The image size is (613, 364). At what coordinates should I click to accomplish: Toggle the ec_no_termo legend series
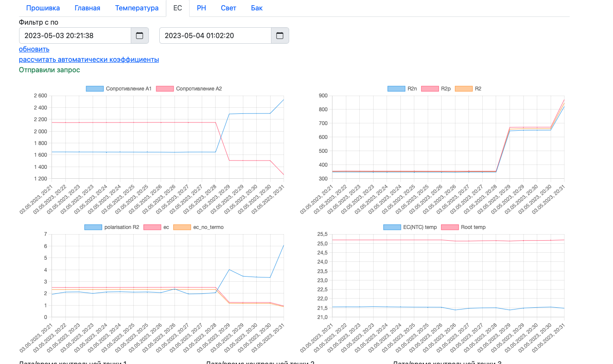tap(198, 227)
